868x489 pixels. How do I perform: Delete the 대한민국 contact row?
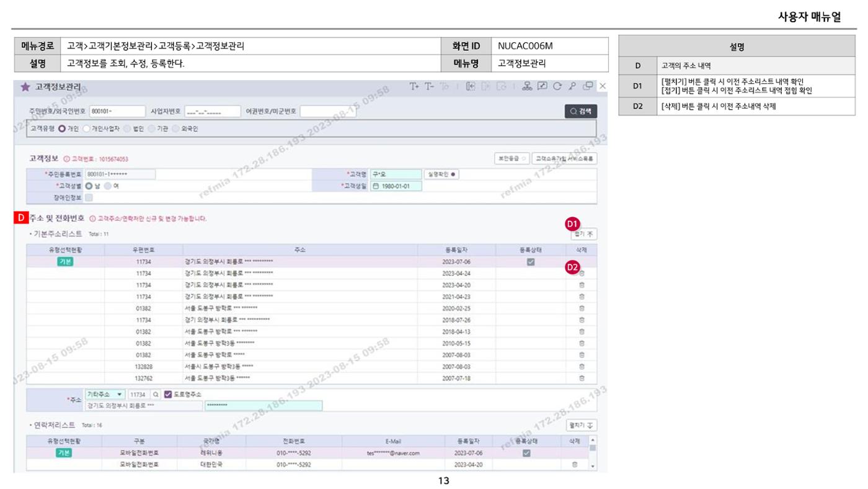click(574, 464)
